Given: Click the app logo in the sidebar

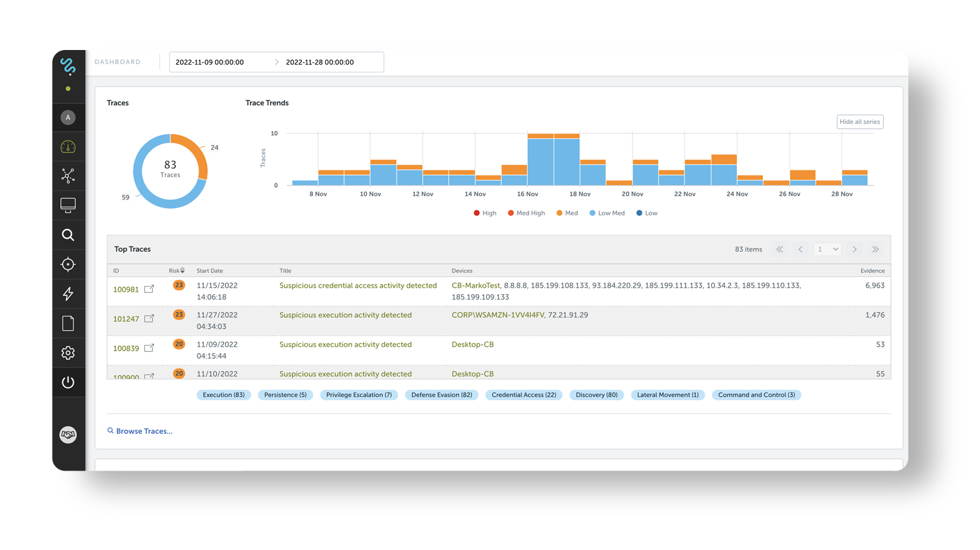Looking at the screenshot, I should click(68, 65).
